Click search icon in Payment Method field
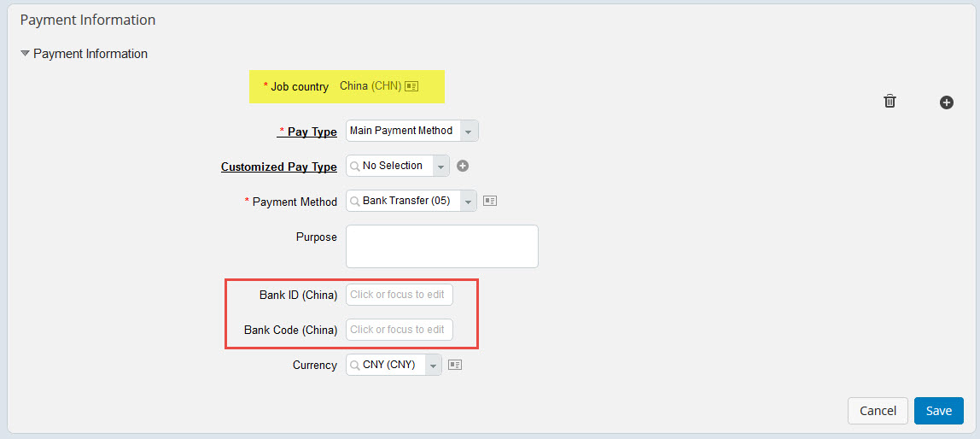The height and width of the screenshot is (439, 980). (x=355, y=202)
